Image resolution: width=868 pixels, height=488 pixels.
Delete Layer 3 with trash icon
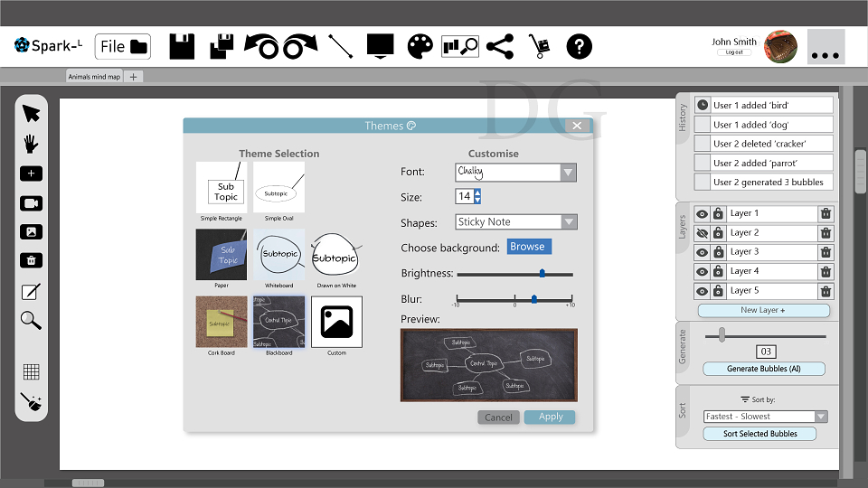(x=826, y=252)
